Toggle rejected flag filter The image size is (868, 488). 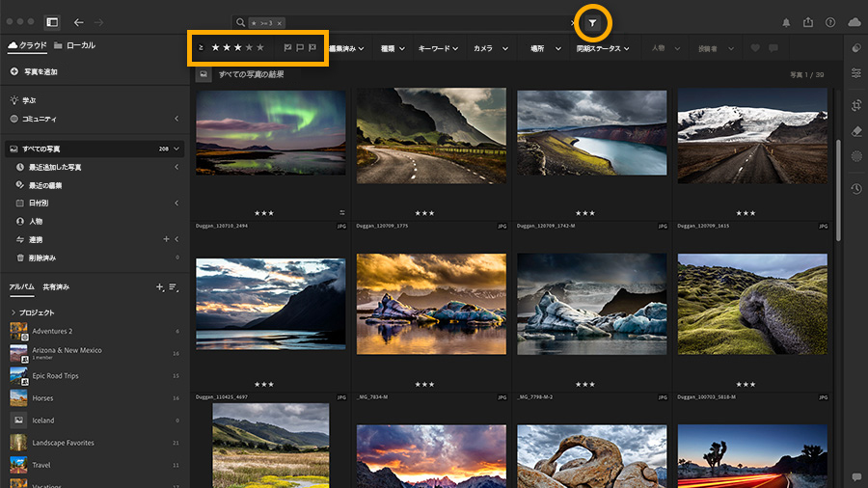click(312, 48)
